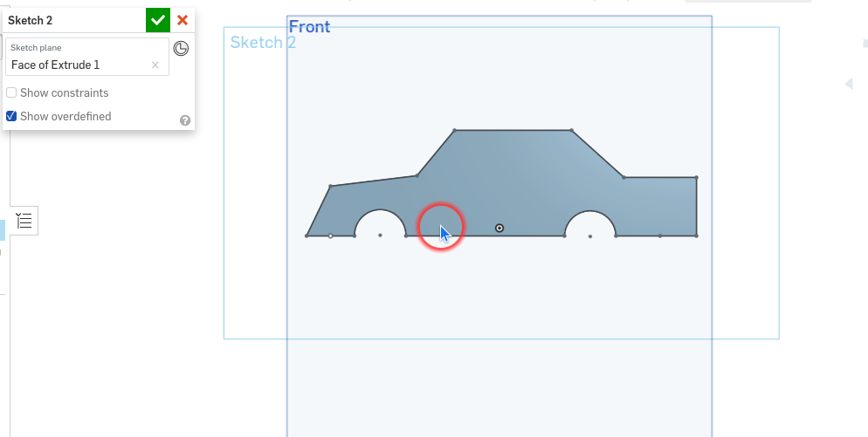The height and width of the screenshot is (437, 868).
Task: Open the Sketch plane selection field
Action: (87, 57)
